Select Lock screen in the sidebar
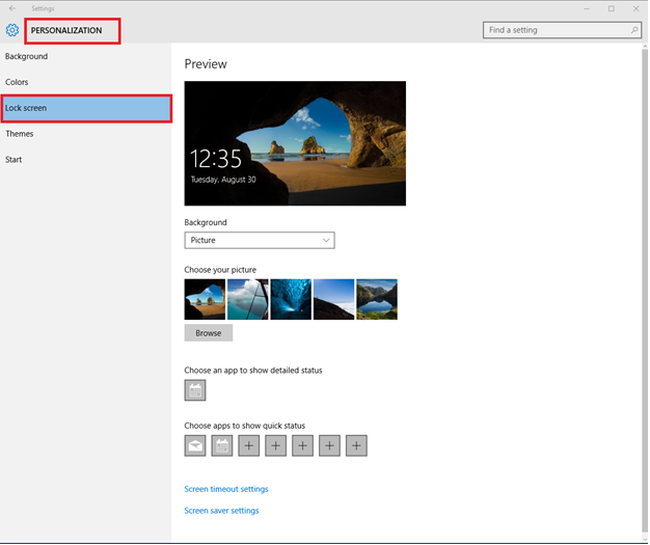The image size is (650, 545). (86, 108)
